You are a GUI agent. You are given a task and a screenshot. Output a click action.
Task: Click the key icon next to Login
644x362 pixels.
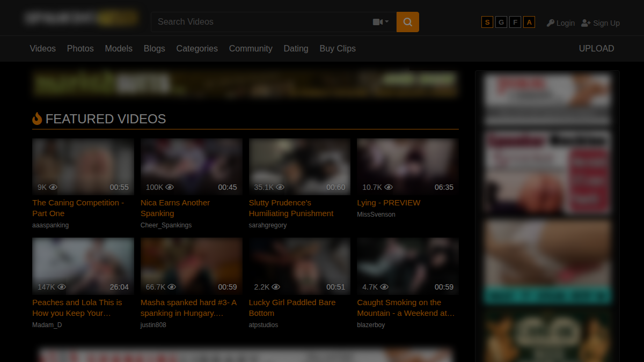coord(551,23)
